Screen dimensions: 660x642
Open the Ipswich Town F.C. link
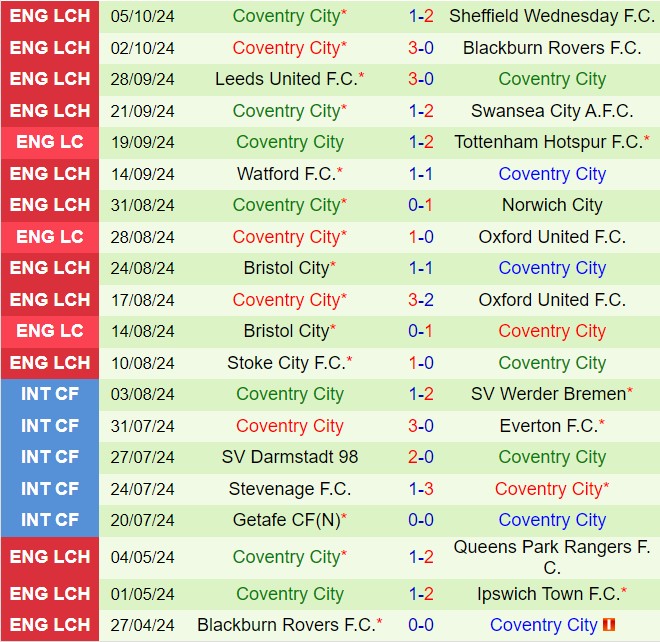548,594
